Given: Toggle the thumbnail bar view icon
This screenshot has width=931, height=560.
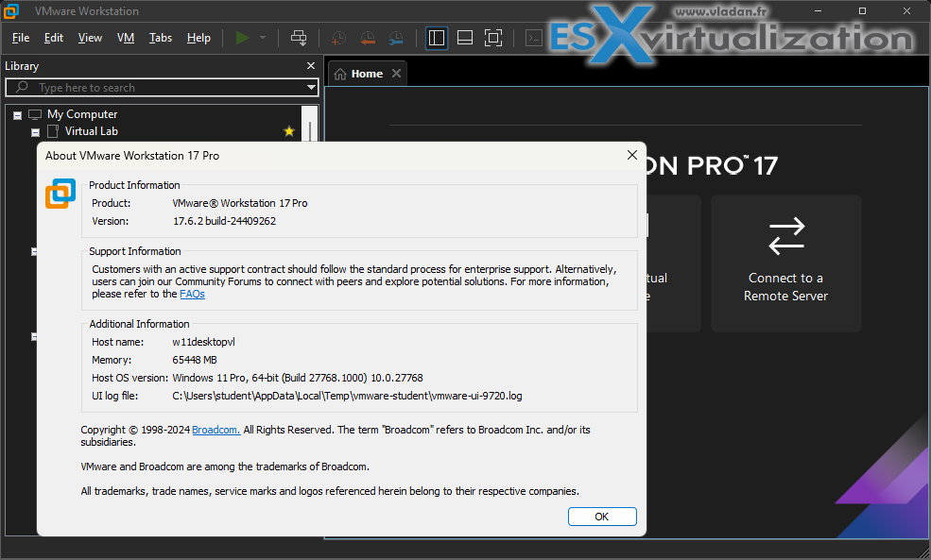Looking at the screenshot, I should [x=465, y=38].
